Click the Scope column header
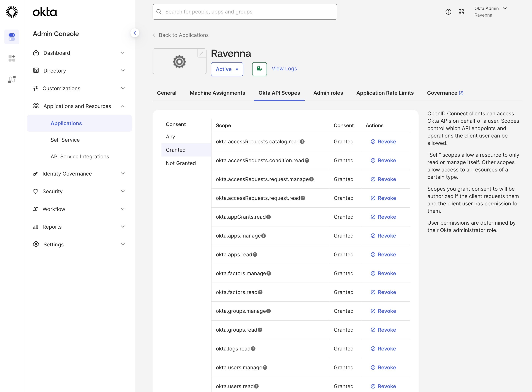The image size is (532, 392). pos(223,125)
